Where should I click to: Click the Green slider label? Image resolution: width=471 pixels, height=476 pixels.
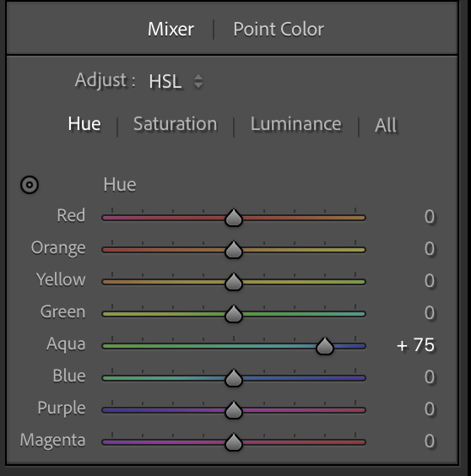(x=62, y=311)
